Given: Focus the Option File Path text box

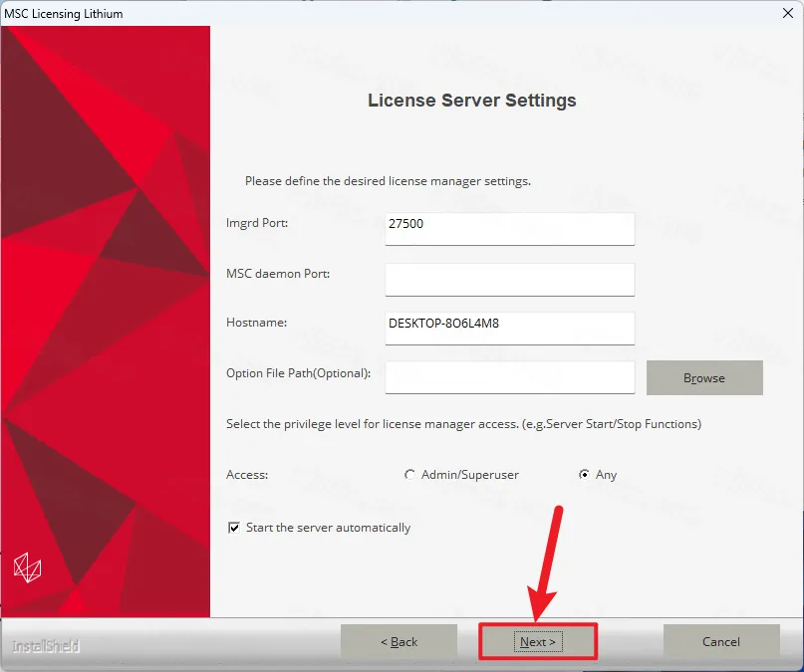Looking at the screenshot, I should (509, 377).
